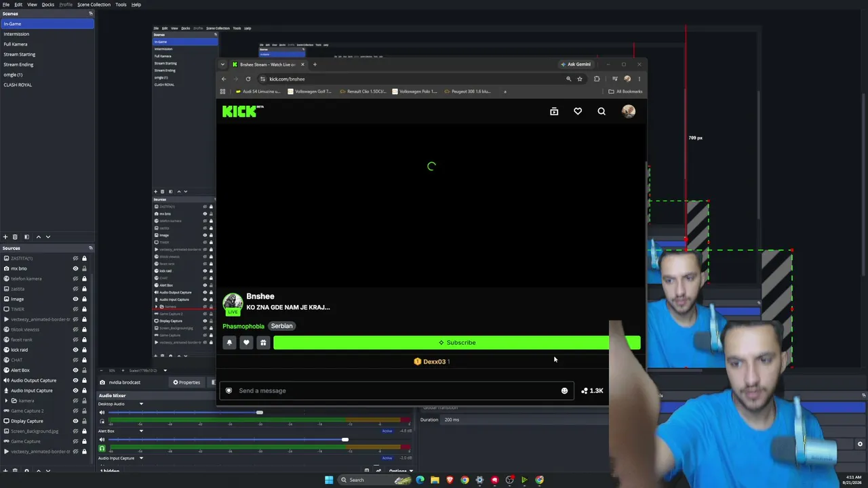Open Properties for the nvidia brodcast source
This screenshot has height=488, width=868.
click(x=186, y=382)
